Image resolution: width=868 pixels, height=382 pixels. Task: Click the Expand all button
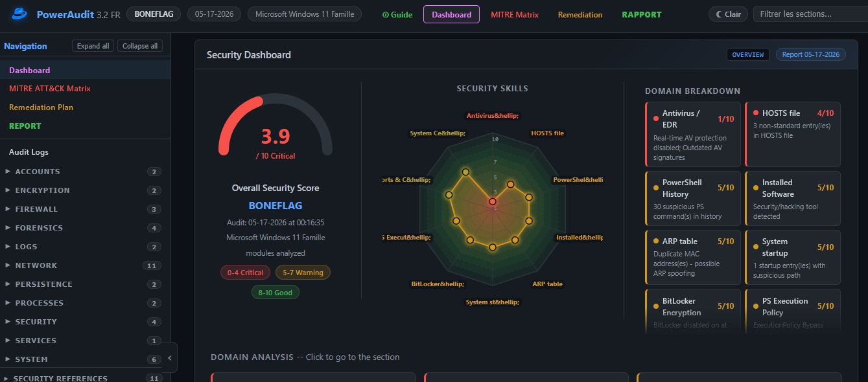click(x=93, y=46)
